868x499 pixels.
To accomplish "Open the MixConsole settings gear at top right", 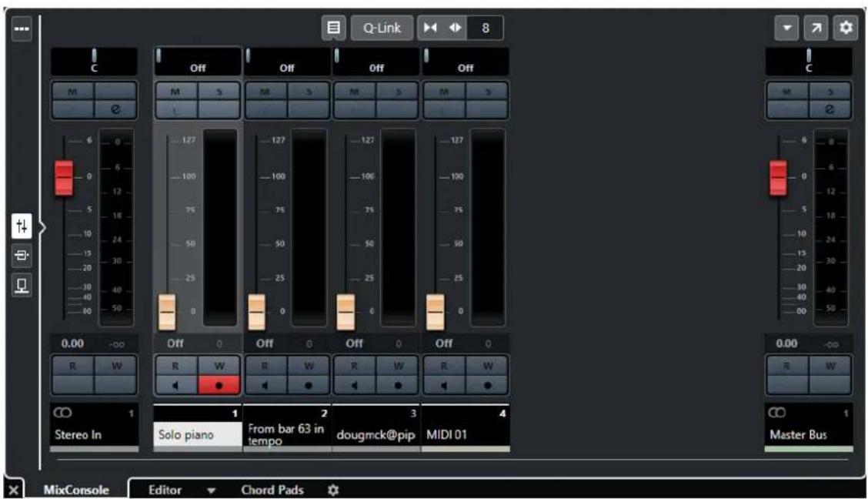I will point(846,28).
